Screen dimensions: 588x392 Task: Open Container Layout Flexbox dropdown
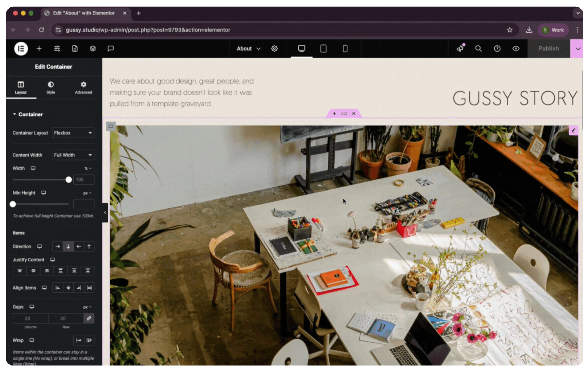click(x=73, y=133)
